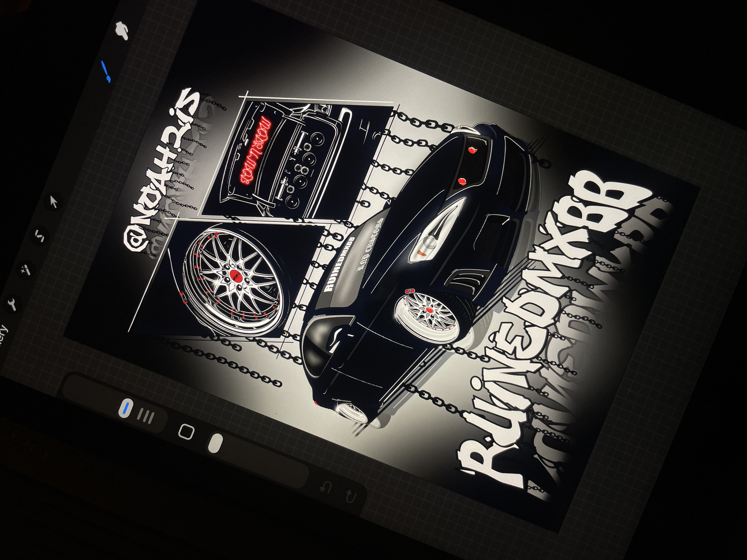Open the Adjustments magic wand menu

click(x=26, y=269)
